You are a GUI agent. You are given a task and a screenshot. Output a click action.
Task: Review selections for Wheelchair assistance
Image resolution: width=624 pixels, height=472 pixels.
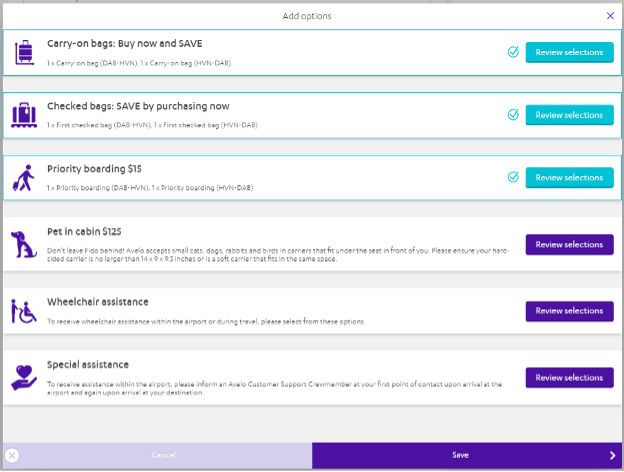click(569, 311)
